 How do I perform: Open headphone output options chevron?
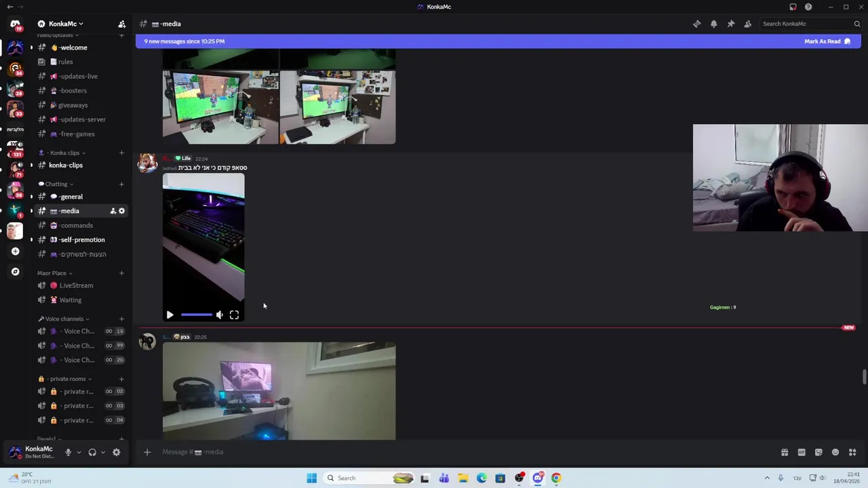(103, 452)
